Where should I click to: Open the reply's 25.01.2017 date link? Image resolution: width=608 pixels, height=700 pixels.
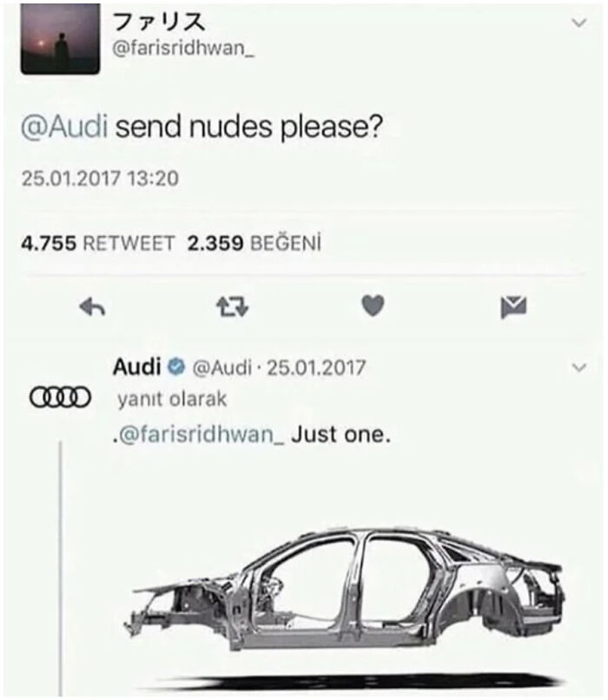click(316, 367)
